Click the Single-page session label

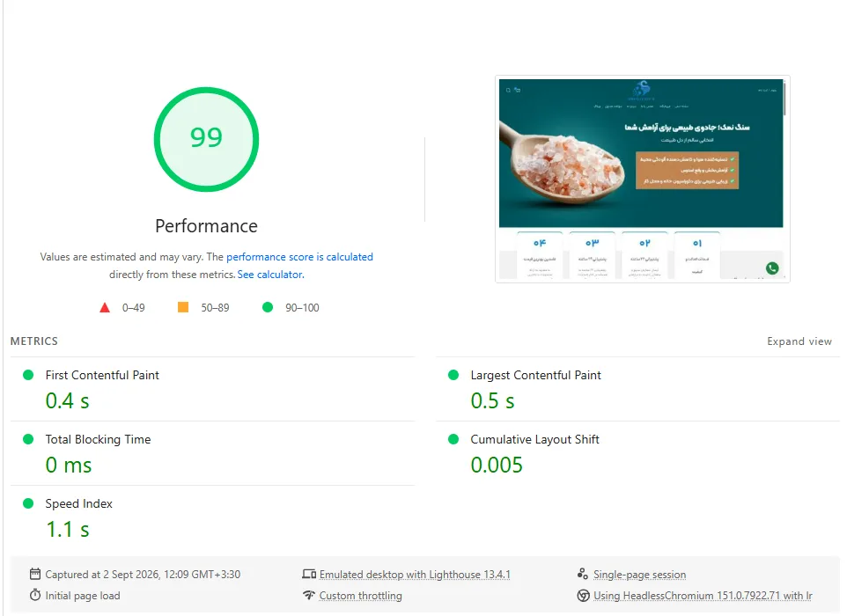[x=639, y=575]
